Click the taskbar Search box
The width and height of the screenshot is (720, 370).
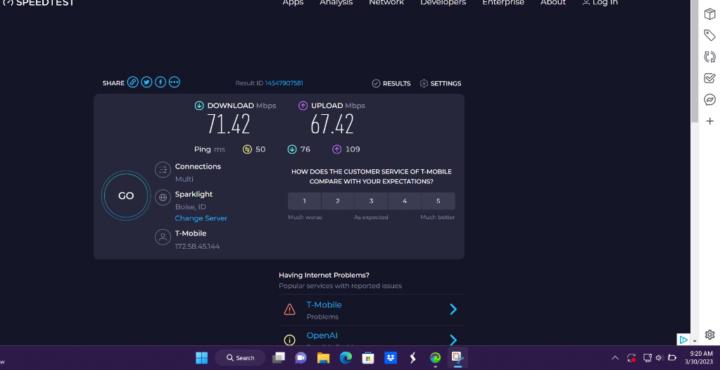[x=240, y=358]
